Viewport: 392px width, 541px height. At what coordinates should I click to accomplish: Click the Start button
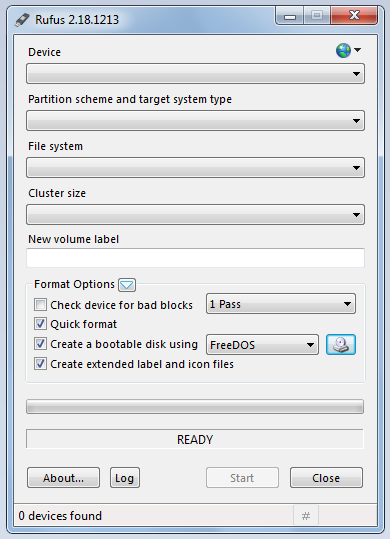(242, 478)
